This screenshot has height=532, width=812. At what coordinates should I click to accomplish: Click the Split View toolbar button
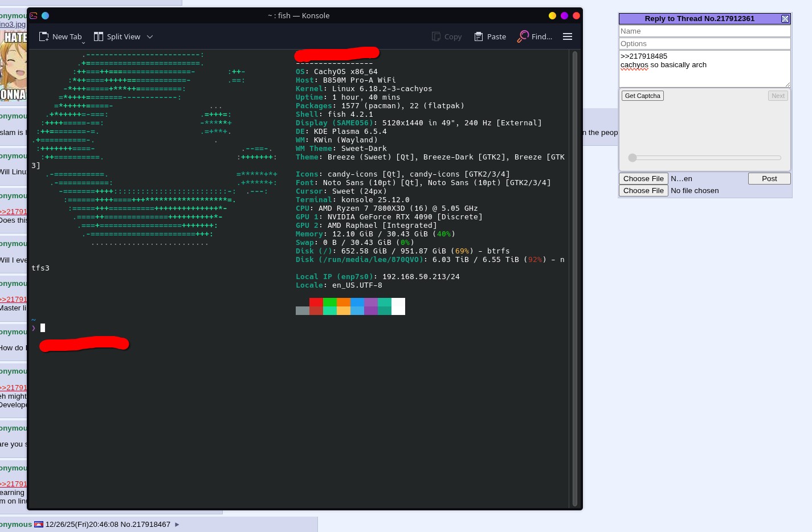(117, 36)
